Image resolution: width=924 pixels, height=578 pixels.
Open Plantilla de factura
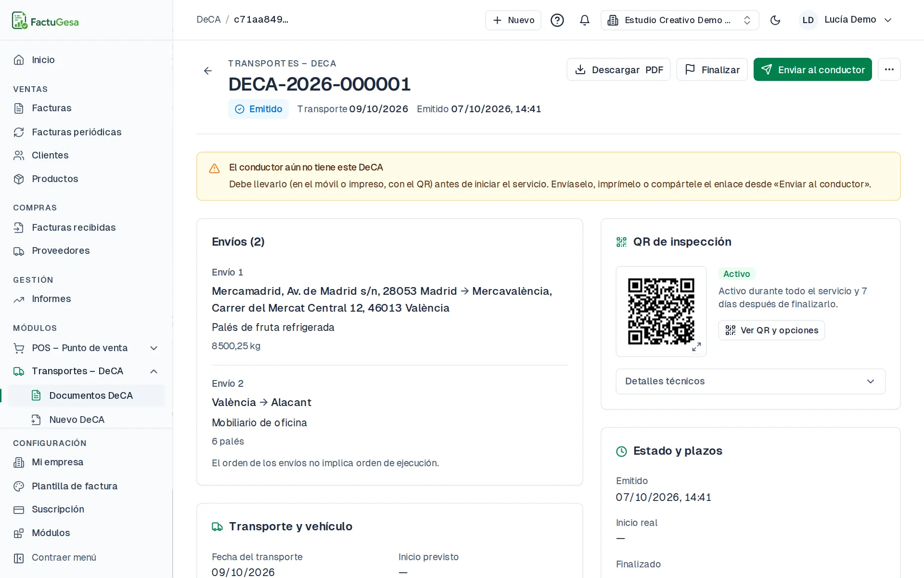coord(86,486)
